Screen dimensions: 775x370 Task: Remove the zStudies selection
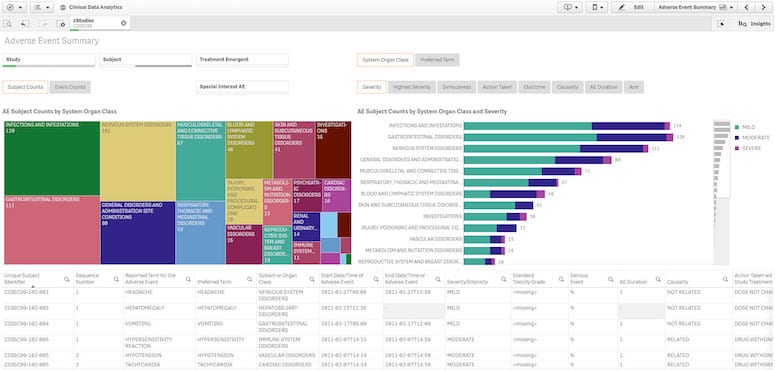coord(123,23)
